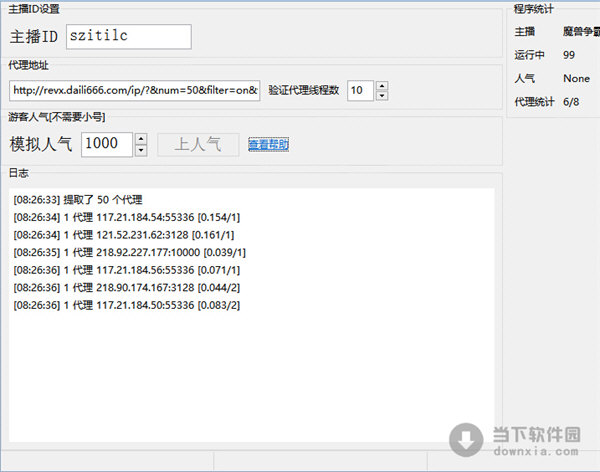
Task: Increase the 模拟人气 value with up arrow
Action: [141, 139]
